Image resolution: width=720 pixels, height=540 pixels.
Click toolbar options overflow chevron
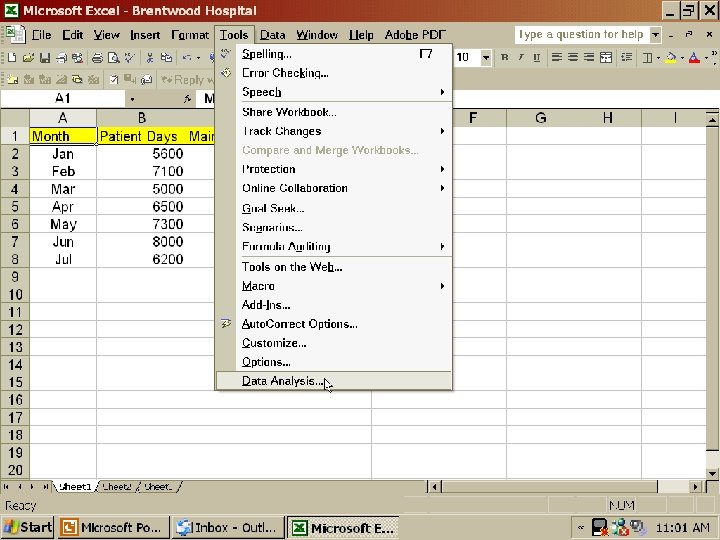(x=714, y=57)
